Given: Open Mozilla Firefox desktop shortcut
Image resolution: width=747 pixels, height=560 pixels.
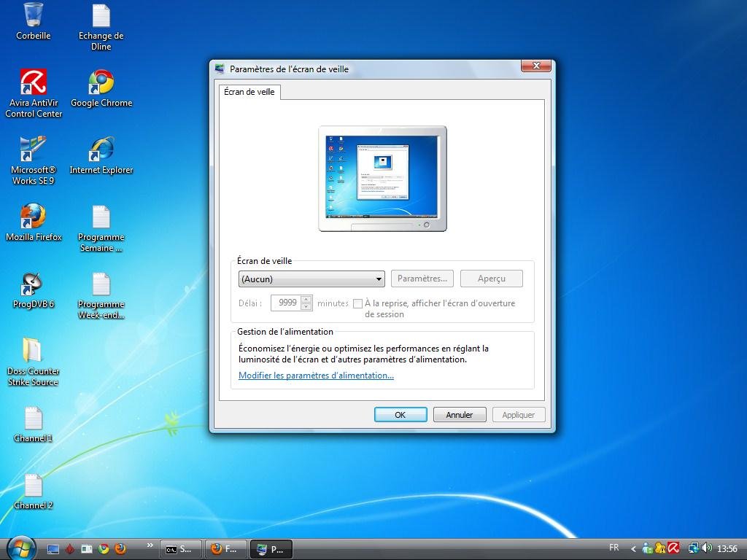Looking at the screenshot, I should (x=33, y=217).
